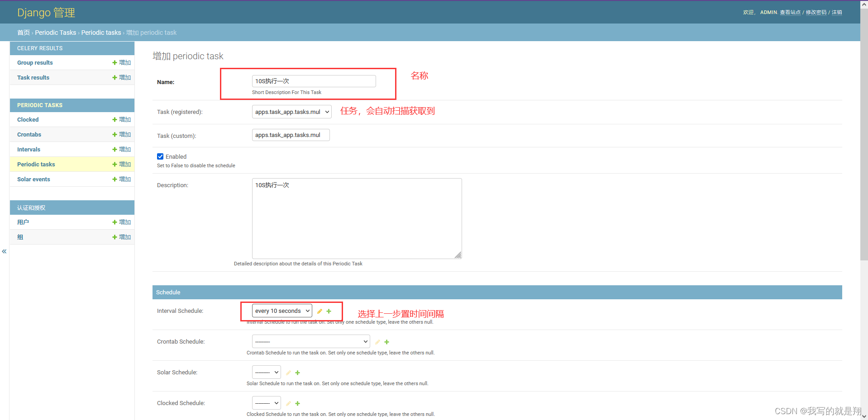Click scrollbar down arrow
Screen dimensions: 868x420
tap(864, 416)
